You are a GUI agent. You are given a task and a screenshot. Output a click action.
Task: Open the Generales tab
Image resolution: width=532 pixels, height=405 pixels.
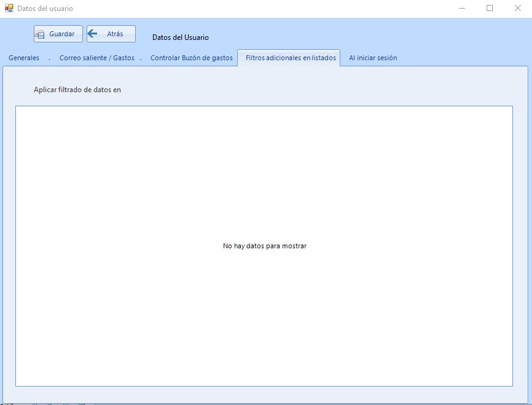[24, 58]
